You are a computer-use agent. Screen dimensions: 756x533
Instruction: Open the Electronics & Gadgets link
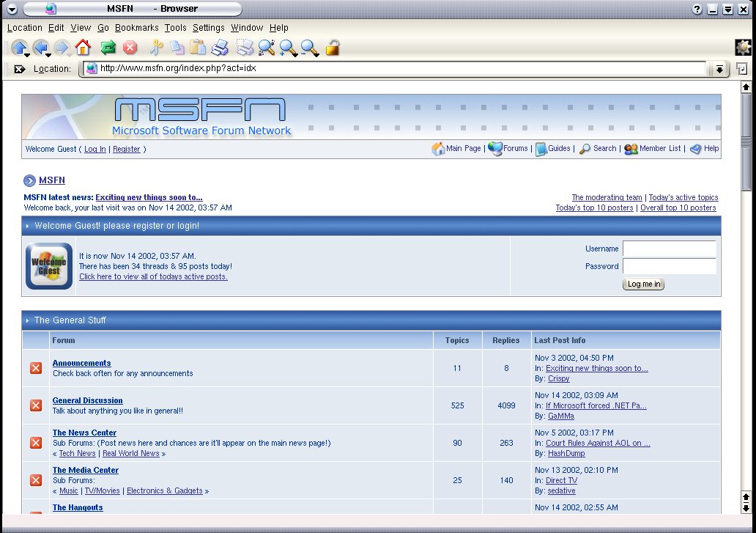[x=164, y=490]
